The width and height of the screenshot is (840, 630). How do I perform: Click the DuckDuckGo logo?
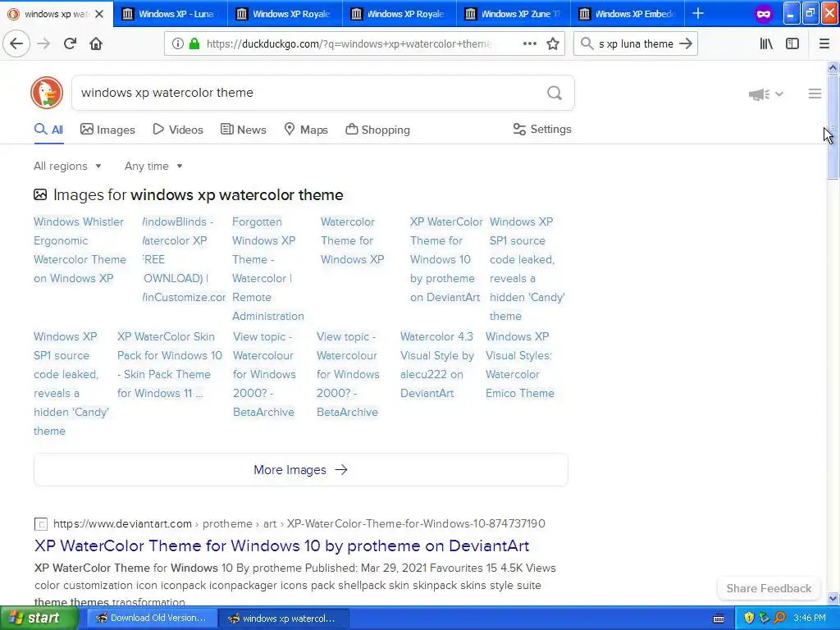coord(47,93)
